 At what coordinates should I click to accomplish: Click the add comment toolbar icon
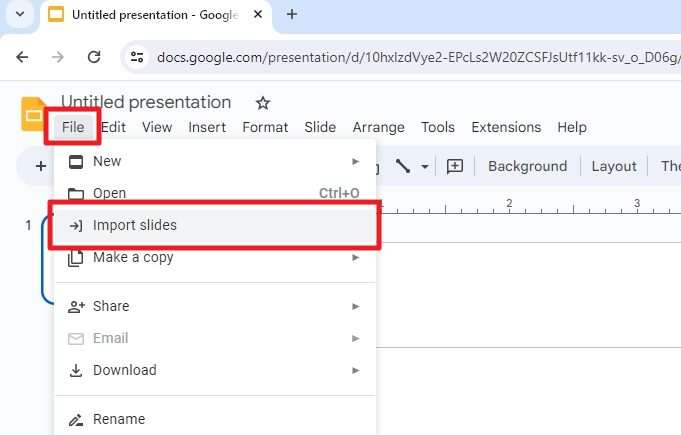pos(455,166)
